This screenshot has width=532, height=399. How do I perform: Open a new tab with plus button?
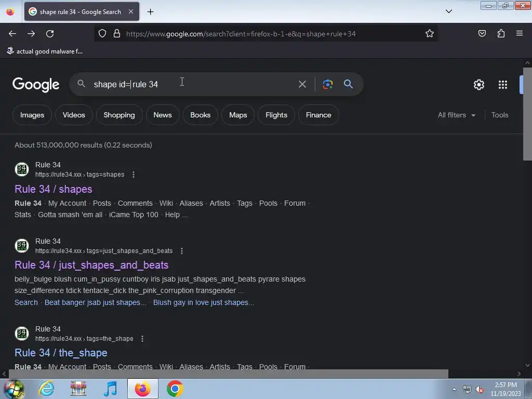[x=150, y=12]
